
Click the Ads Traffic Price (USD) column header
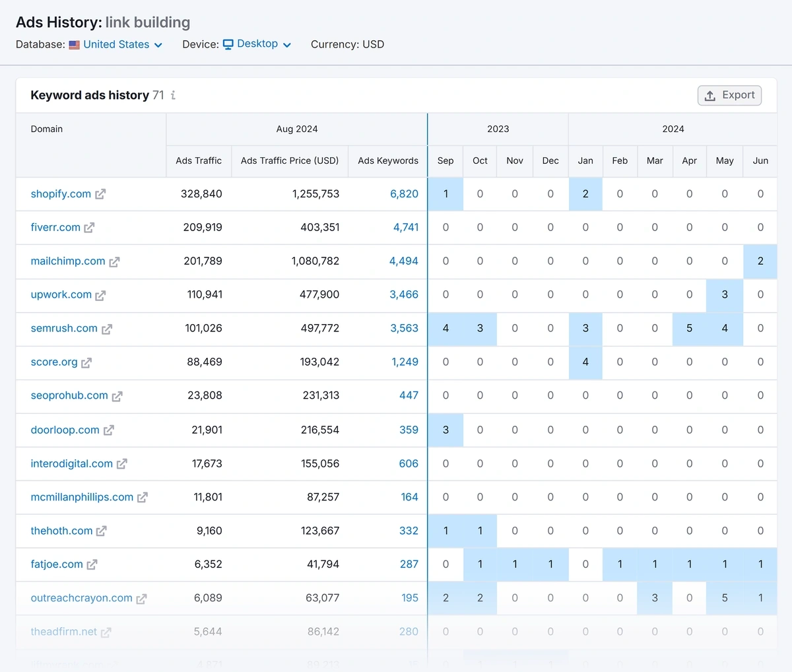(290, 160)
